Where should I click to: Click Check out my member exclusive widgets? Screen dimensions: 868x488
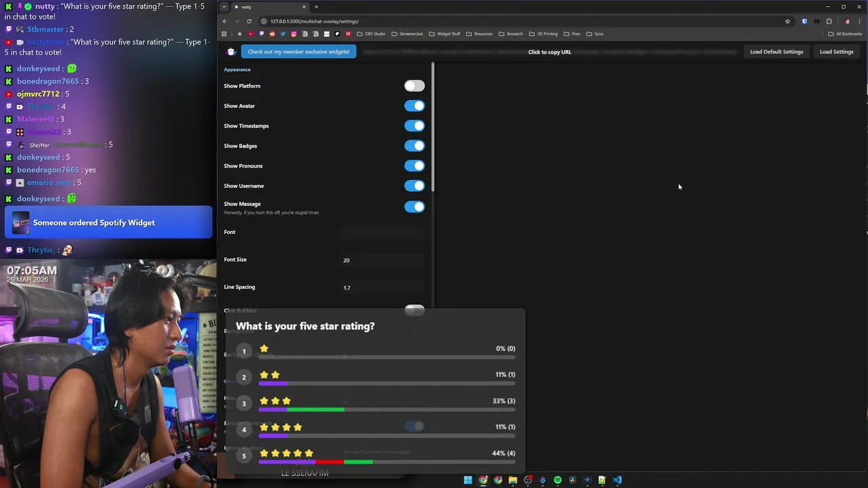[x=298, y=52]
